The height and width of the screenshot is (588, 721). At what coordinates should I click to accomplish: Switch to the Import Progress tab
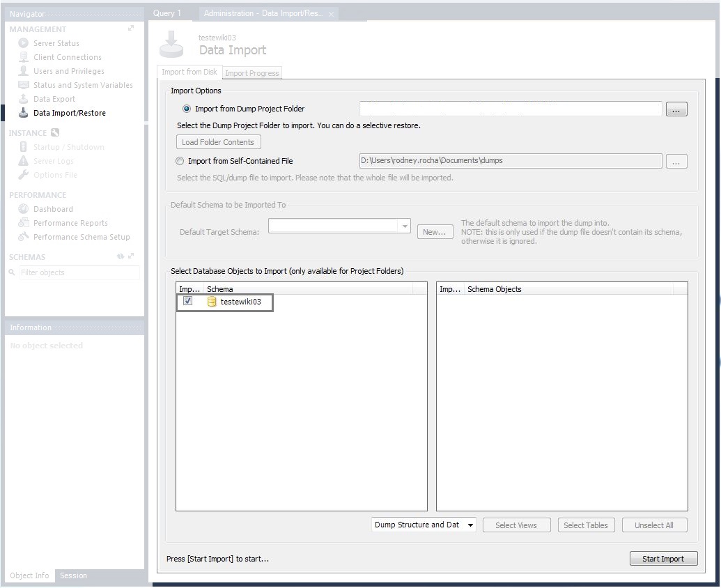(252, 73)
